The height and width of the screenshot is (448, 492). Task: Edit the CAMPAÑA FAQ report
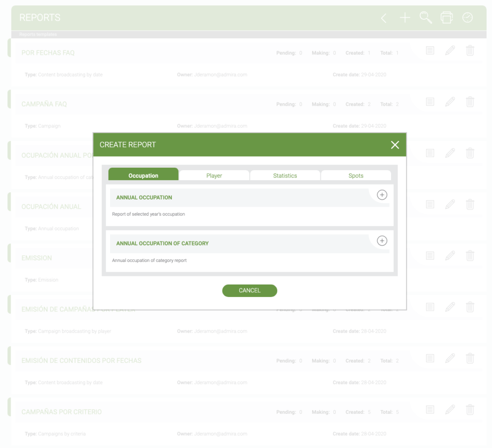point(450,102)
